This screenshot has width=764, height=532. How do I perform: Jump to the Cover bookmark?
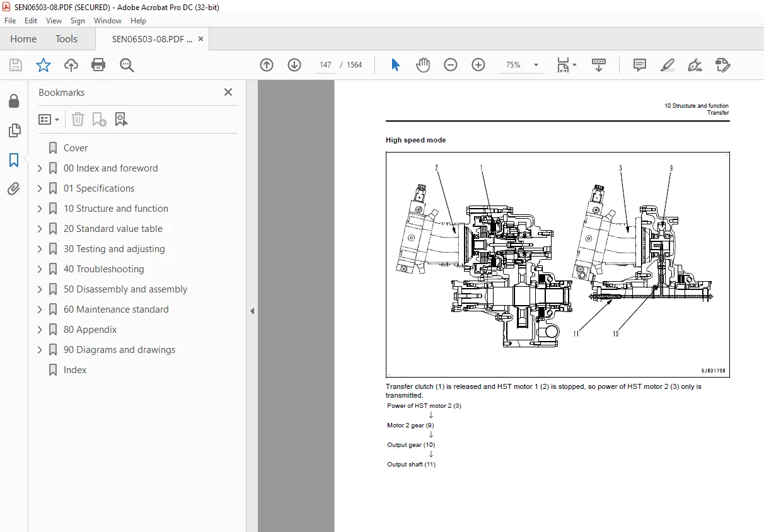76,148
